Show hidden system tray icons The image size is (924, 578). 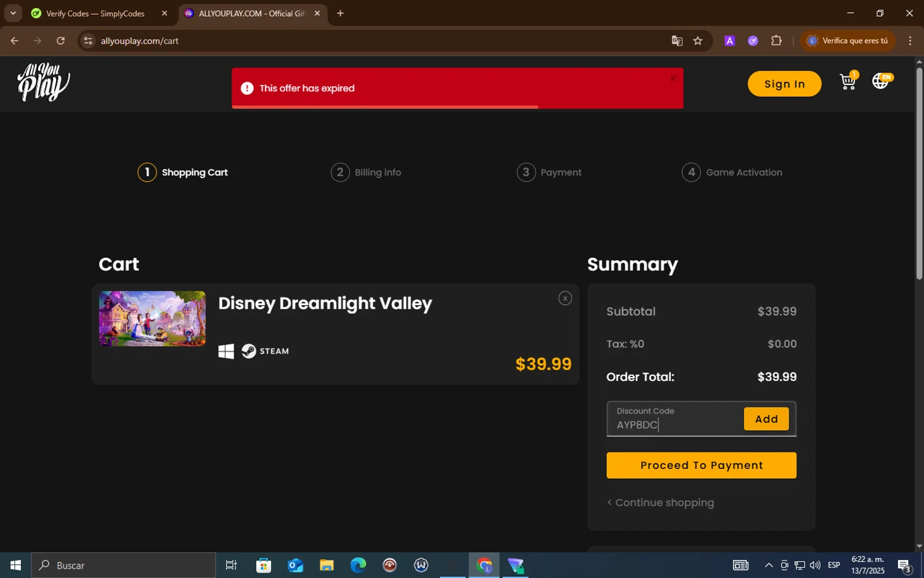(x=769, y=565)
